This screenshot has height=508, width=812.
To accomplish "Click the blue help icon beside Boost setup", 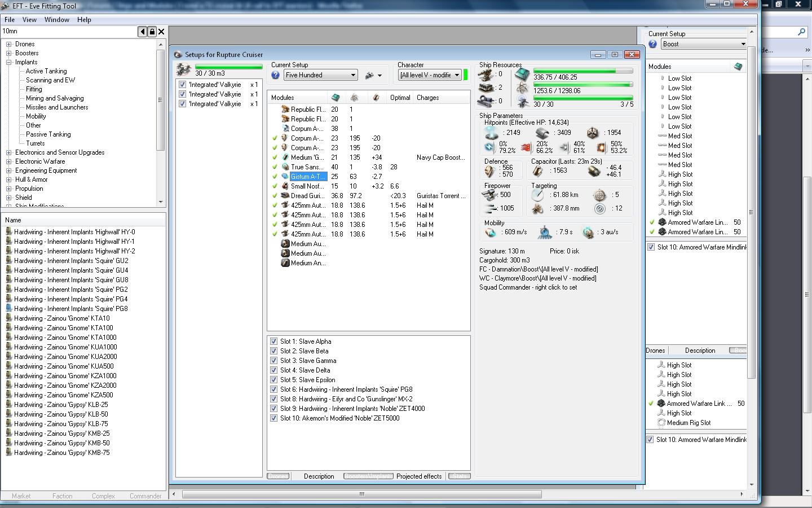I will click(653, 44).
